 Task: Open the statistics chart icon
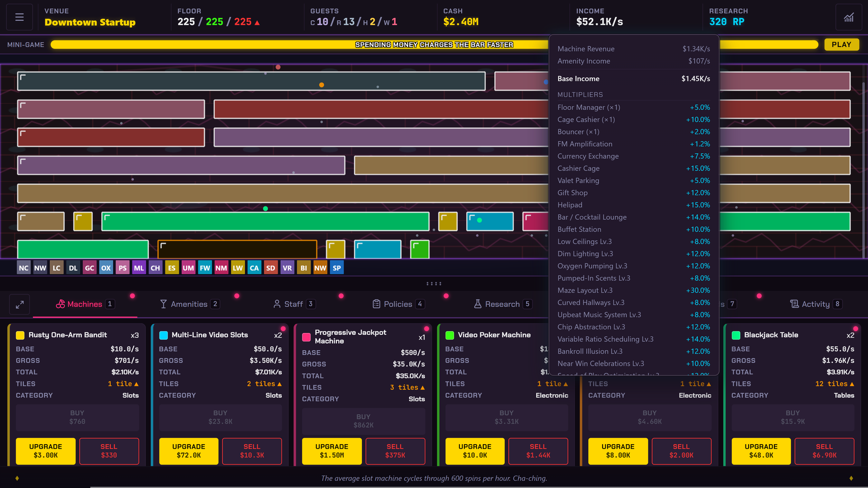(x=849, y=17)
